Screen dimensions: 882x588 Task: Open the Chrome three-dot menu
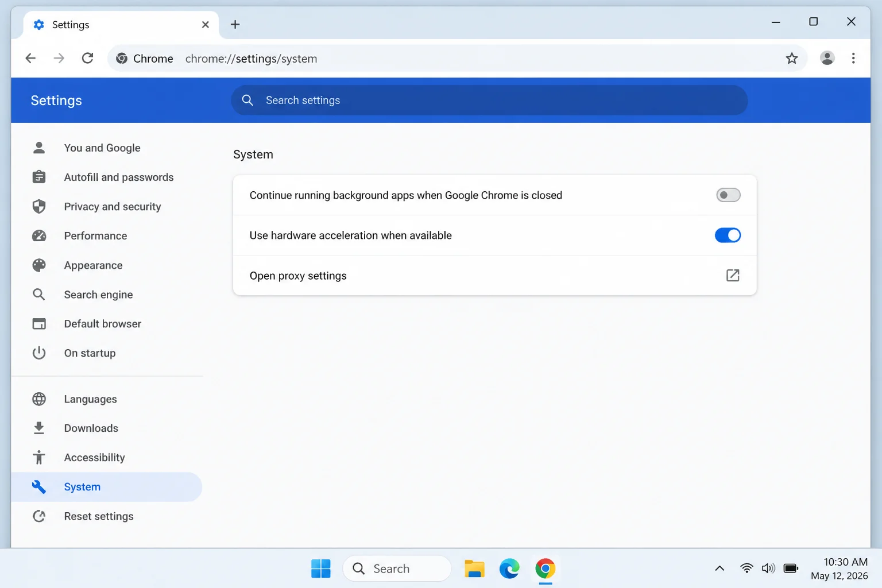[853, 58]
